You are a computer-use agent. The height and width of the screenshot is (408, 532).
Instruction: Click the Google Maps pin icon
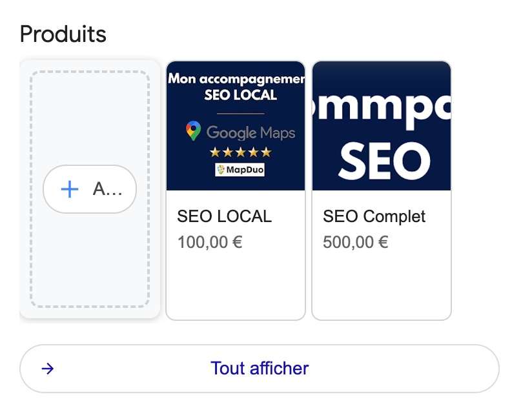click(193, 131)
